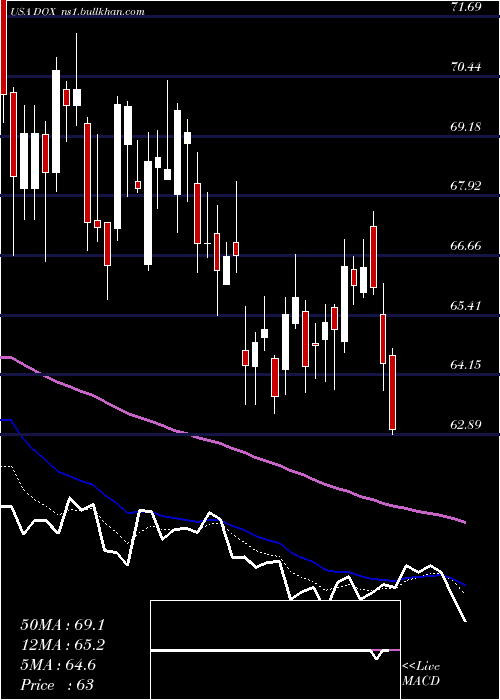
Task: Click the 69.18 price axis label
Action: pyautogui.click(x=466, y=127)
